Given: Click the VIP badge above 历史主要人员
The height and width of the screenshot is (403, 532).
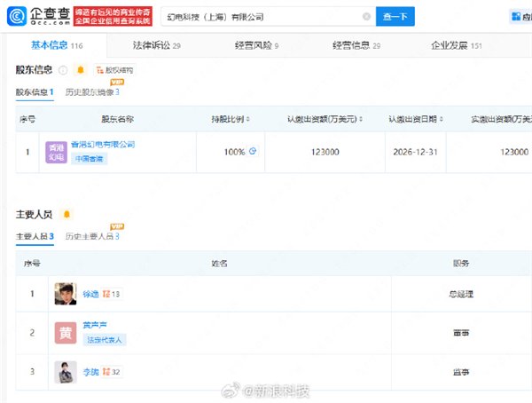Looking at the screenshot, I should [x=117, y=226].
